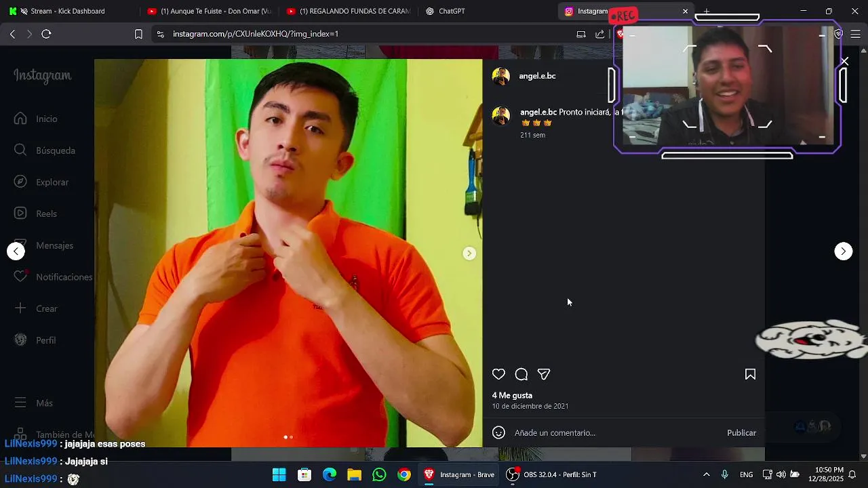868x488 pixels.
Task: Open site settings icon in address bar
Action: pos(159,34)
